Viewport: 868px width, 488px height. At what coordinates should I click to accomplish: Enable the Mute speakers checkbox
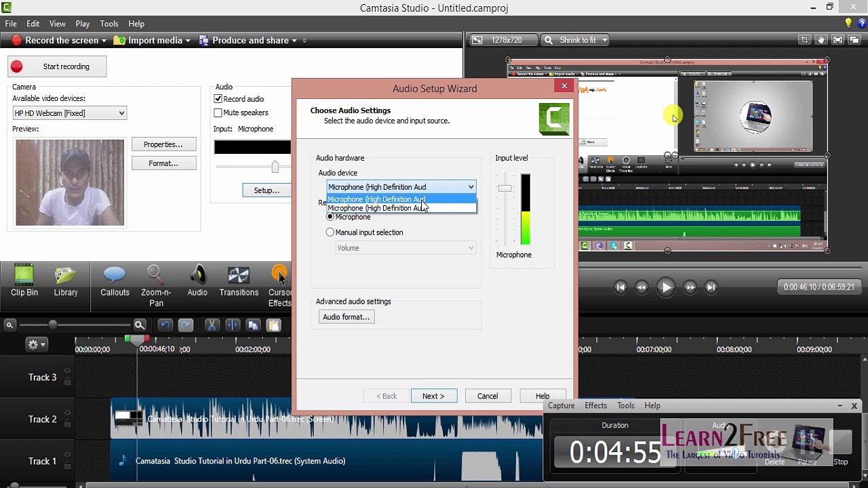(x=218, y=113)
